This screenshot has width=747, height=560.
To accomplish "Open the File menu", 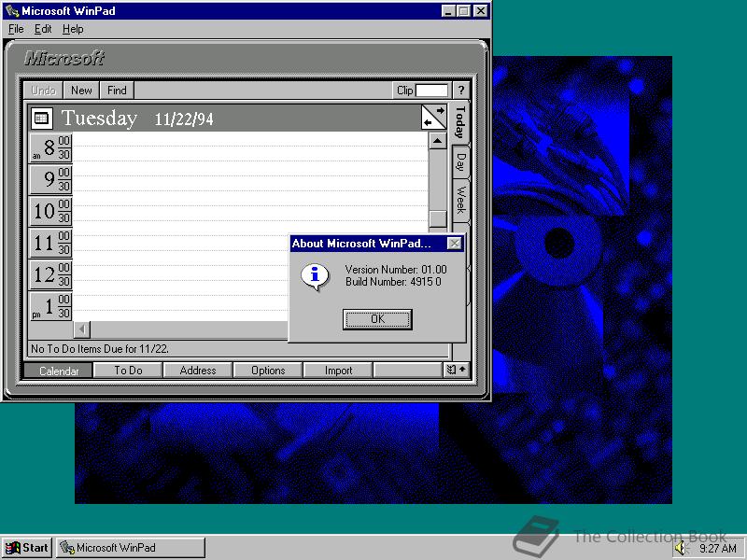I will pyautogui.click(x=16, y=29).
